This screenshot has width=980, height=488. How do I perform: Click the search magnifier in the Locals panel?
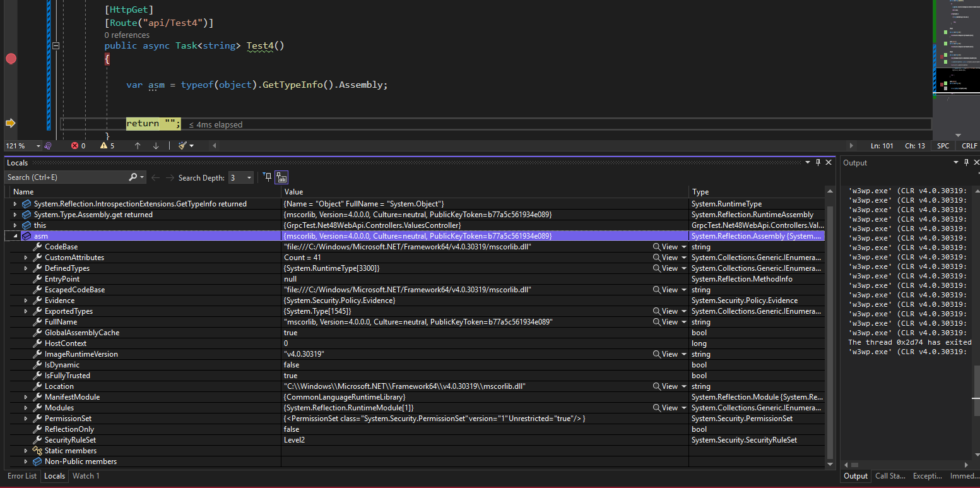133,177
